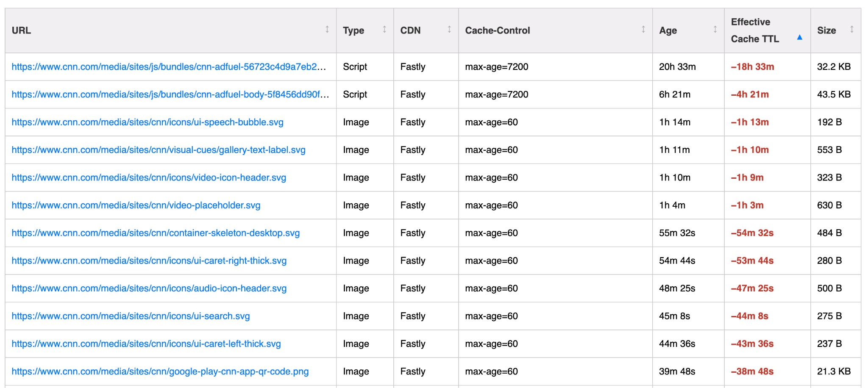868x388 pixels.
Task: Click the Cache-Control column sort arrows
Action: click(643, 29)
